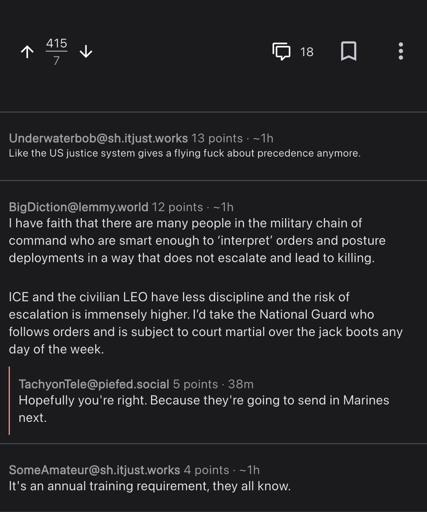Open the comments bubble icon
427x512 pixels.
pos(281,51)
